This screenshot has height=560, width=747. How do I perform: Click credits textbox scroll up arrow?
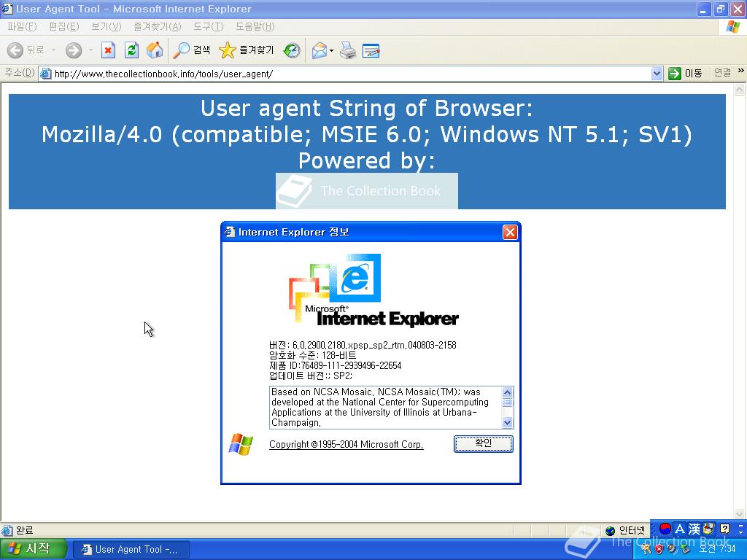pyautogui.click(x=508, y=392)
